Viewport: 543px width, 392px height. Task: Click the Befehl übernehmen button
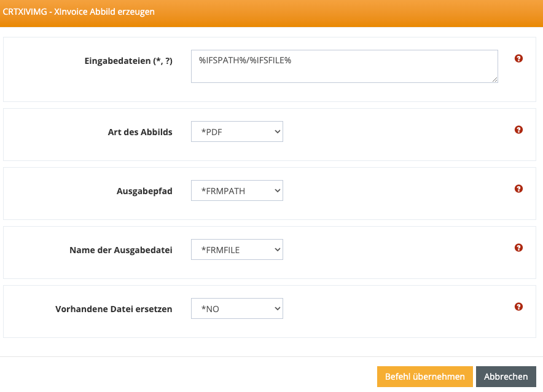coord(424,377)
